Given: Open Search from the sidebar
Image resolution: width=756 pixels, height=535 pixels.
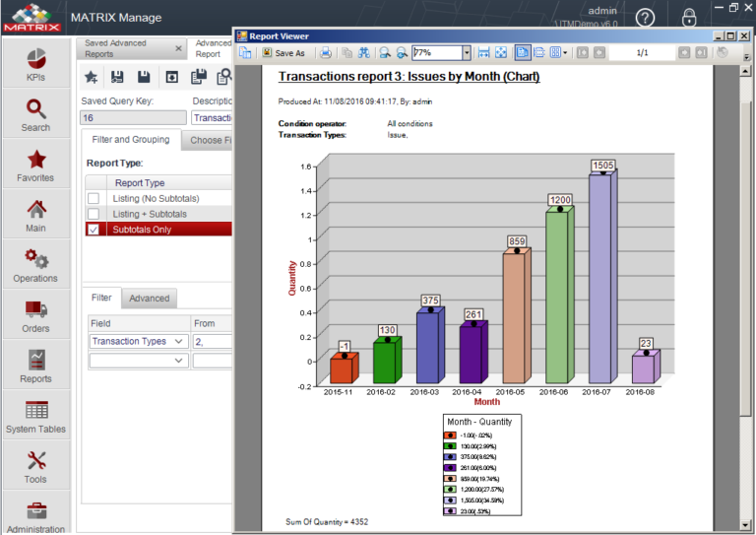Looking at the screenshot, I should click(x=35, y=114).
